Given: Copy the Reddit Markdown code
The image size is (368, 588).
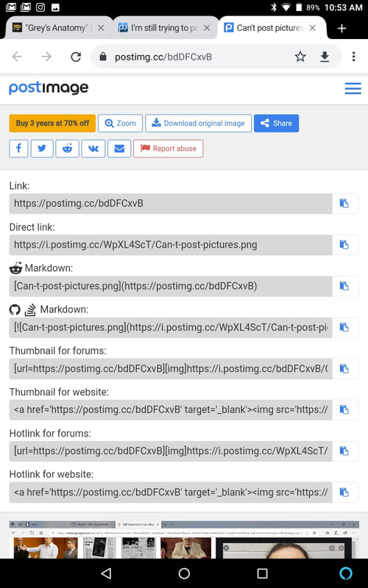Looking at the screenshot, I should click(x=344, y=286).
